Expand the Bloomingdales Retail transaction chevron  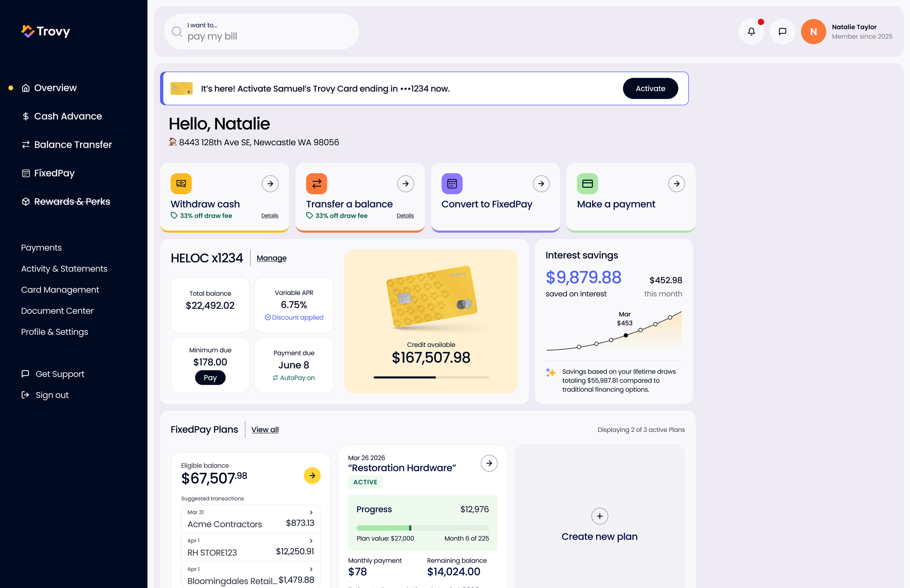click(311, 569)
